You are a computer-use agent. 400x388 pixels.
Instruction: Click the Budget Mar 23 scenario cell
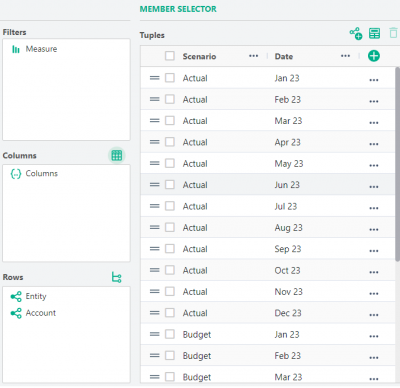[x=197, y=377]
